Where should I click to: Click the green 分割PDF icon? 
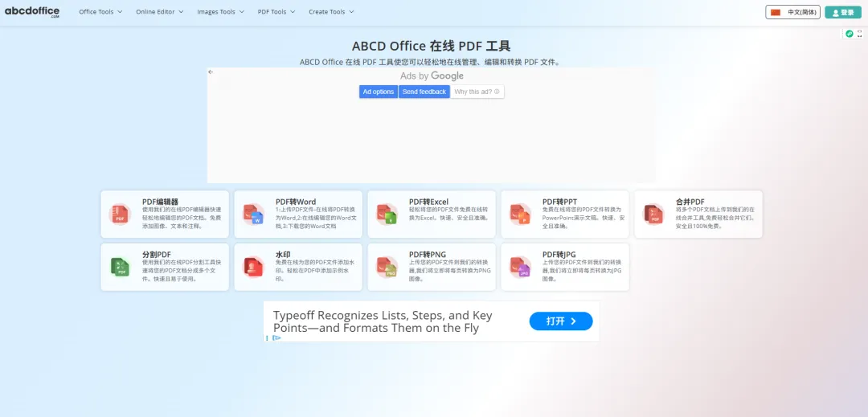click(x=120, y=267)
